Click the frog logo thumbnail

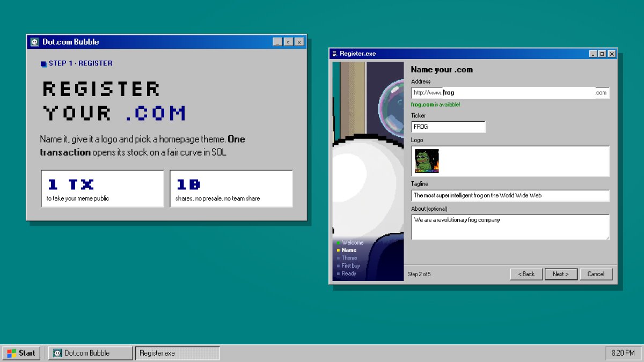coord(427,161)
